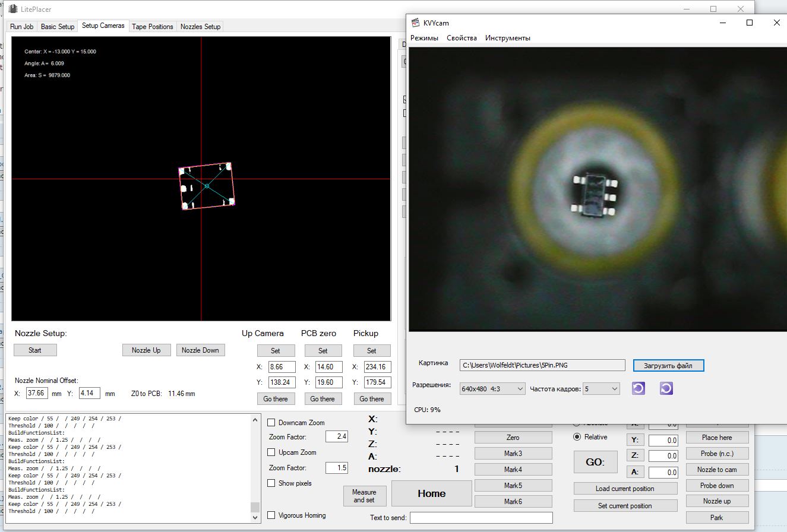Click the LitePlacer title bar app icon

[x=13, y=10]
